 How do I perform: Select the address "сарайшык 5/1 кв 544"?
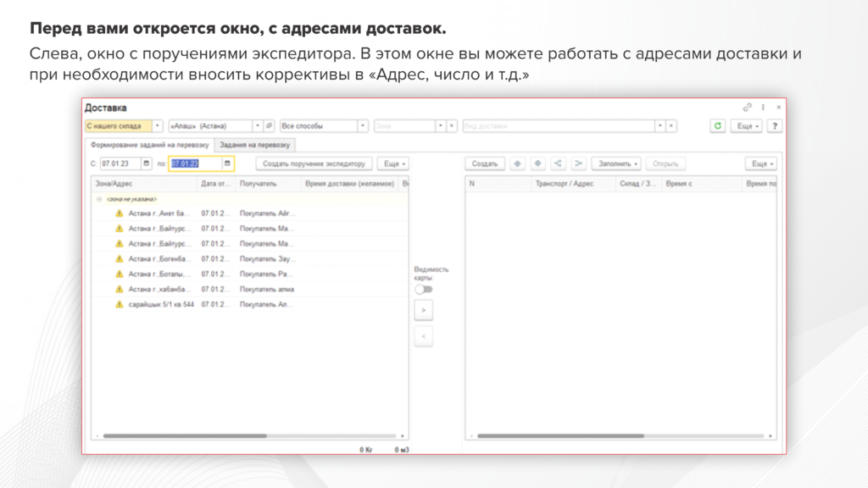(161, 304)
